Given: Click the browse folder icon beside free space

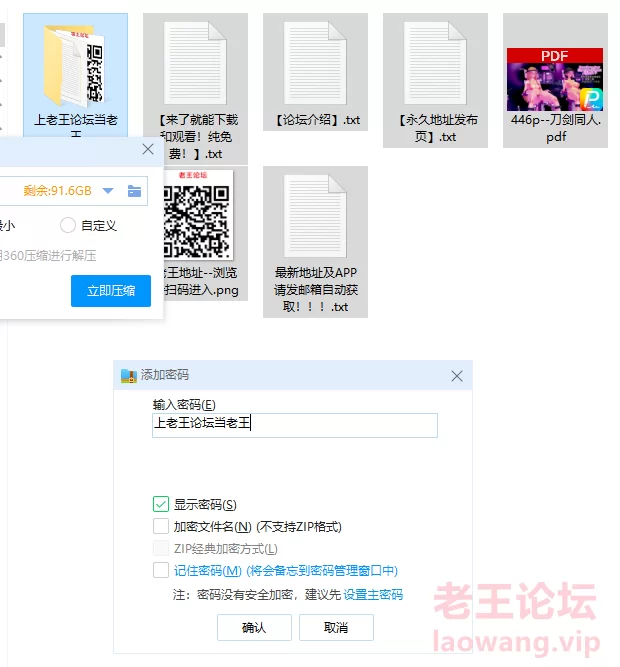Looking at the screenshot, I should tap(135, 191).
